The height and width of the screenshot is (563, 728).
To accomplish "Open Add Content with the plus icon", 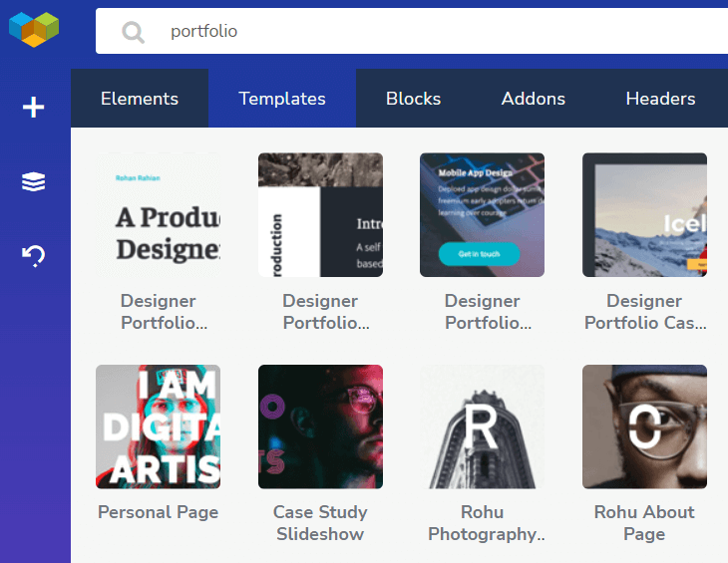I will [x=34, y=108].
